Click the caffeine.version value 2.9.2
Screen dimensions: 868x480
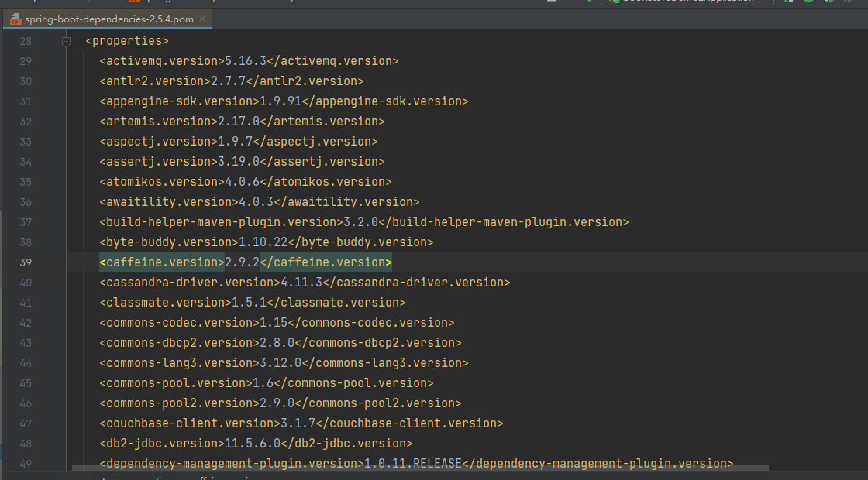pos(242,262)
